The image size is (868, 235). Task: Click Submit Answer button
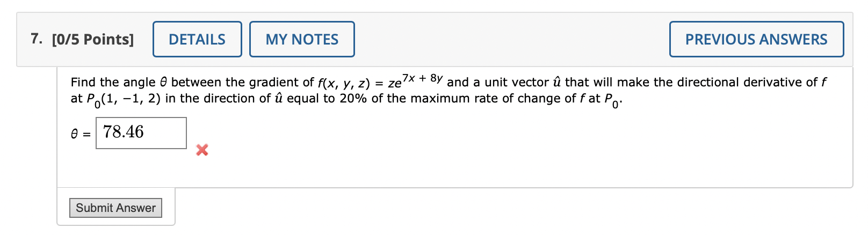(115, 208)
